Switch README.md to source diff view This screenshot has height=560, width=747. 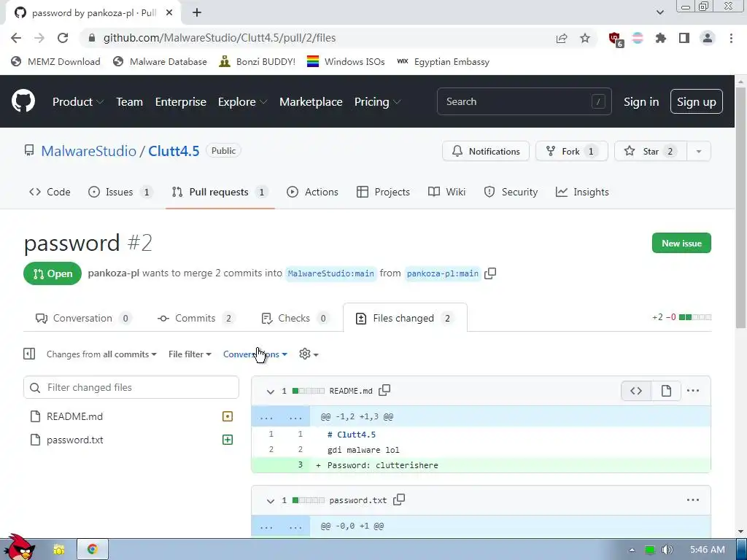click(x=636, y=391)
